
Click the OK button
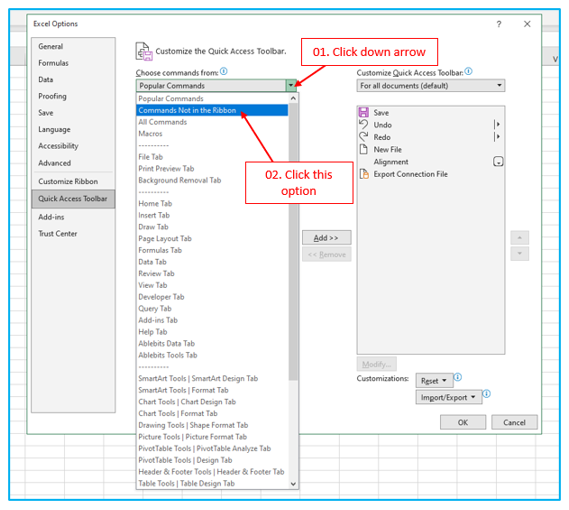pyautogui.click(x=463, y=423)
